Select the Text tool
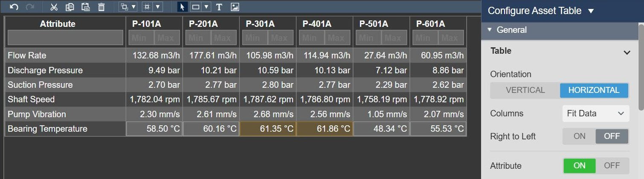Screen dimensions: 644x179 pyautogui.click(x=219, y=7)
